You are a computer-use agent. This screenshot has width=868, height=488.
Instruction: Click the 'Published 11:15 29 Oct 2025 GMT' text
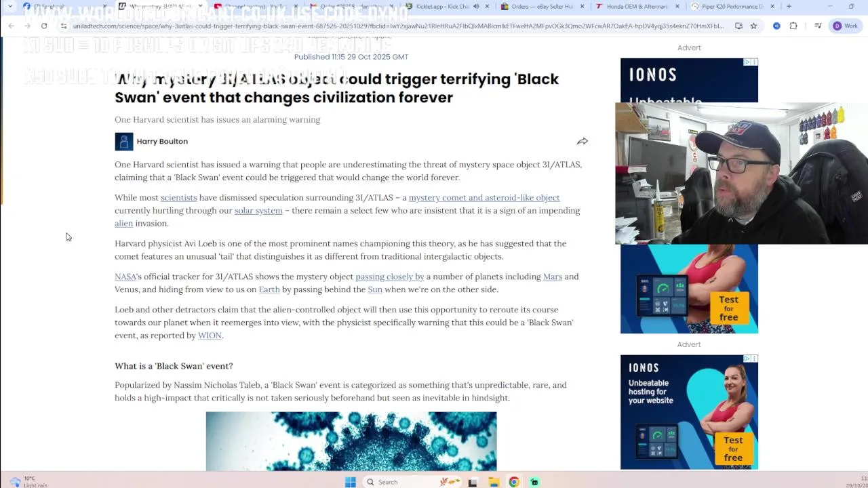pos(351,57)
